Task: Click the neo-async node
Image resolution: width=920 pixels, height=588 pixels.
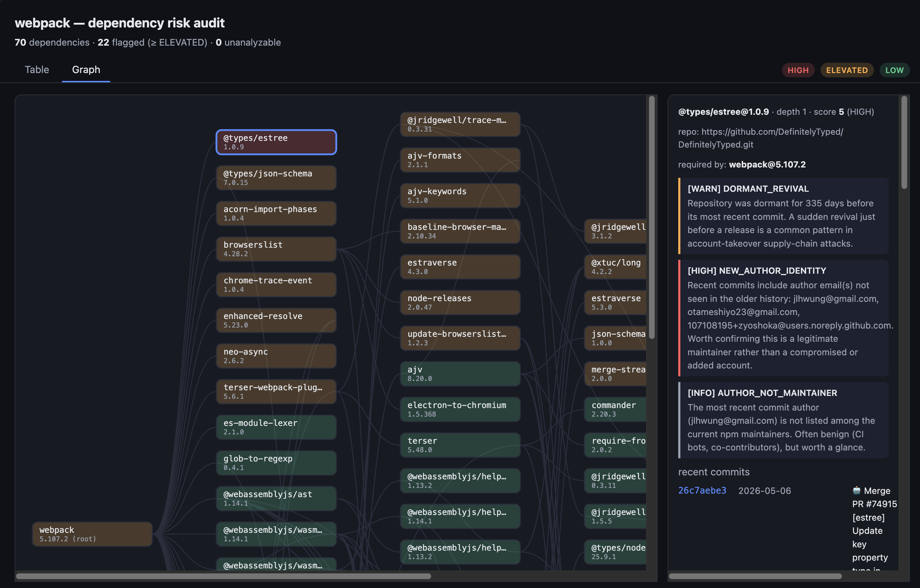Action: [x=276, y=356]
